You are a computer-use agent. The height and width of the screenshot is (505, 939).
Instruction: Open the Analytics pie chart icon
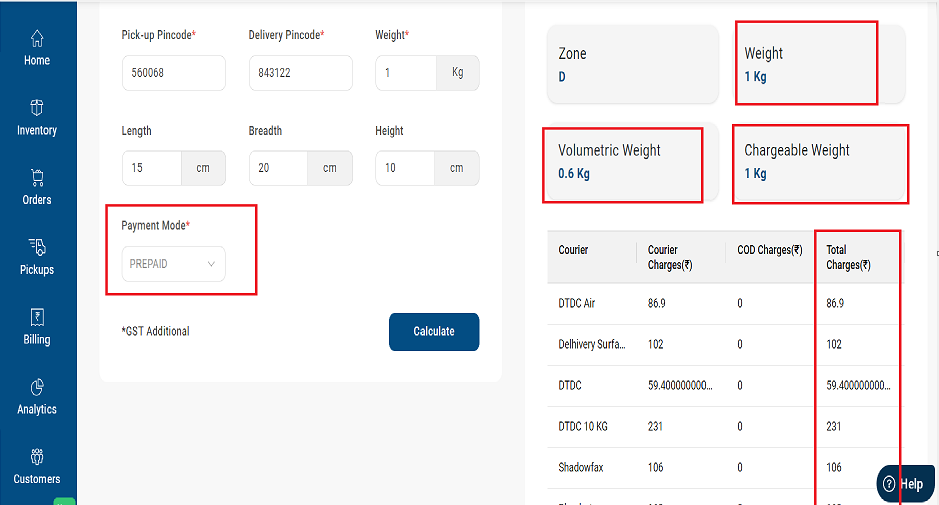pos(37,388)
